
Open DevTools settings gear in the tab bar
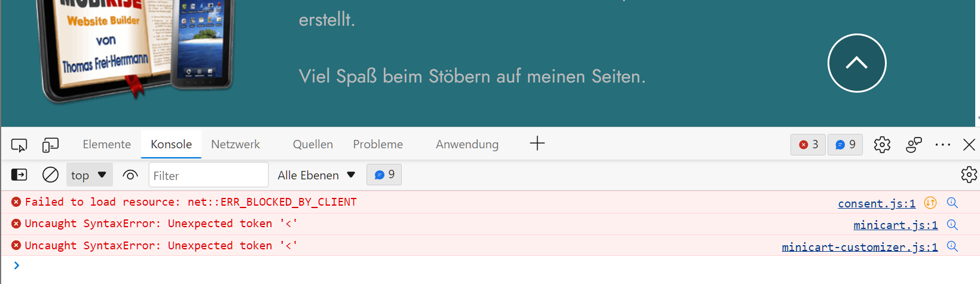(882, 145)
